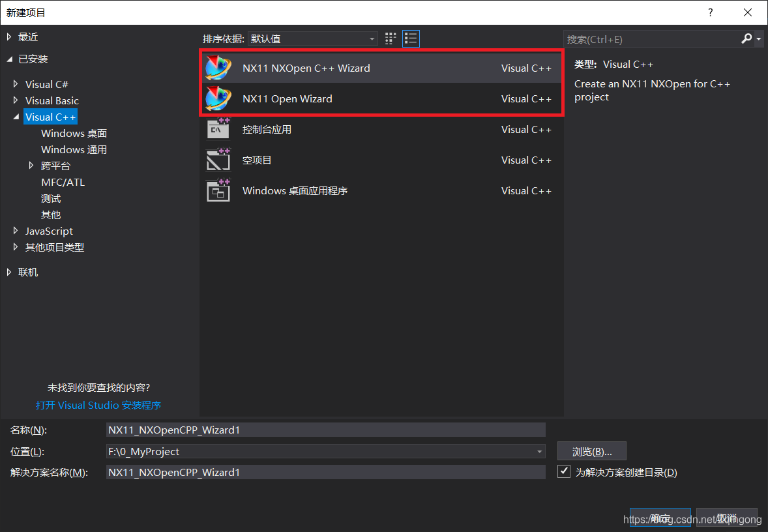Open the search options dropdown arrow
Image resolution: width=768 pixels, height=532 pixels.
click(x=759, y=38)
